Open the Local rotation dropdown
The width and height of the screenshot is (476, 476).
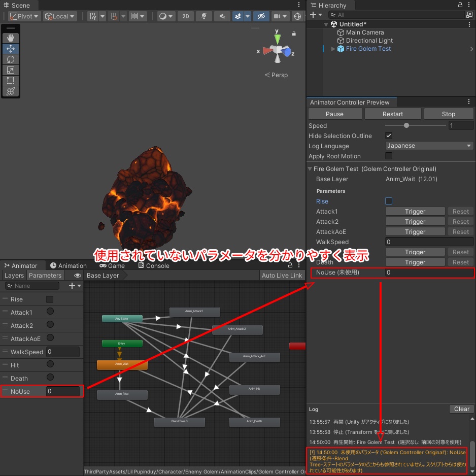point(60,16)
